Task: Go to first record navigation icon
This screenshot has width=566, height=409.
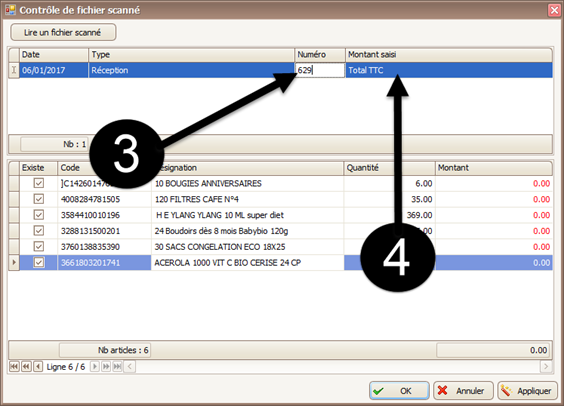Action: point(14,367)
